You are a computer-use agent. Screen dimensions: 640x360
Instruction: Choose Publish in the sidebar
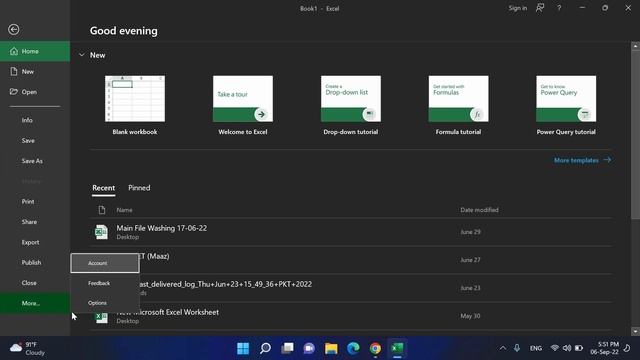tap(35, 262)
